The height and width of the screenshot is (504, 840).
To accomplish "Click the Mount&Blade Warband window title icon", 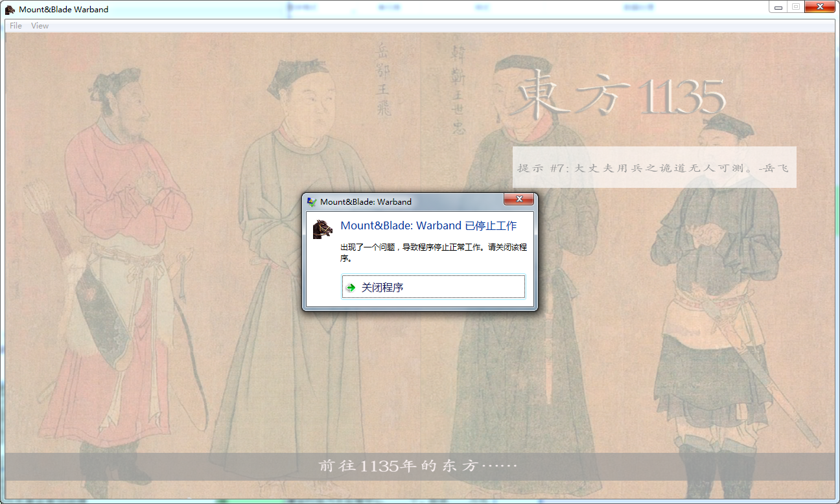I will point(10,9).
